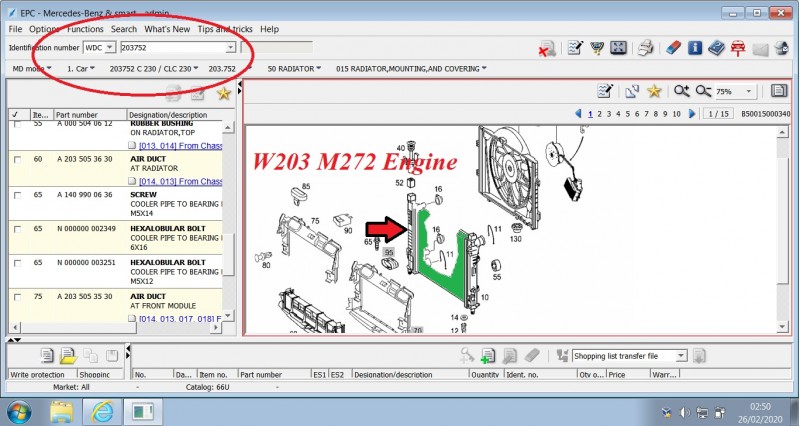Expand the identification number 203752 dropdown
800x426 pixels.
click(x=231, y=47)
